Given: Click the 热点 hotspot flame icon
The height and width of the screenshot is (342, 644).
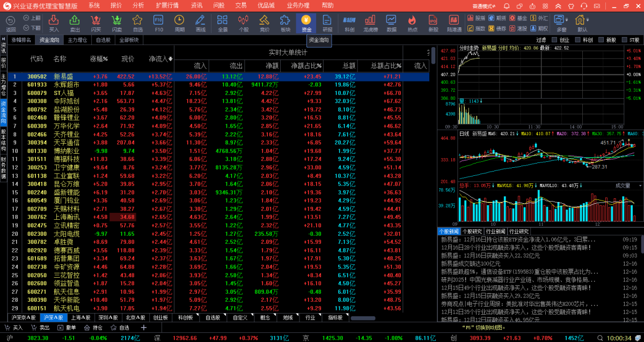Looking at the screenshot, I should (412, 23).
